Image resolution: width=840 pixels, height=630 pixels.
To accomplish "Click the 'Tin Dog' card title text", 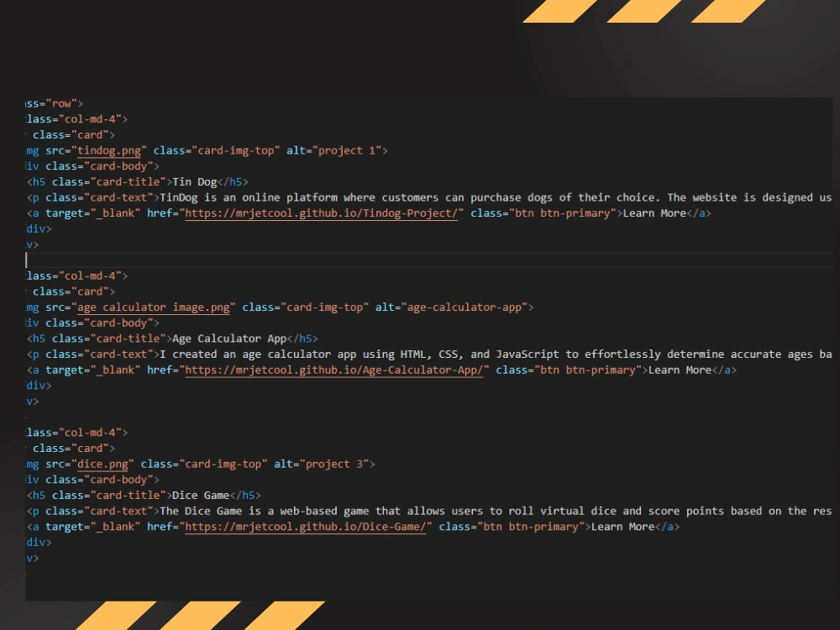I will pyautogui.click(x=195, y=182).
